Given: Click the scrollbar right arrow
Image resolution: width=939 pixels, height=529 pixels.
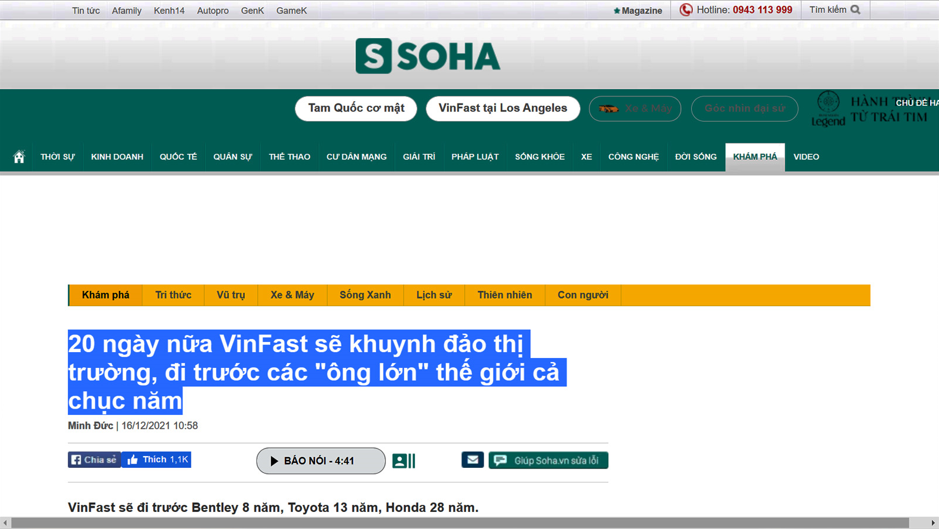Looking at the screenshot, I should coord(934,523).
